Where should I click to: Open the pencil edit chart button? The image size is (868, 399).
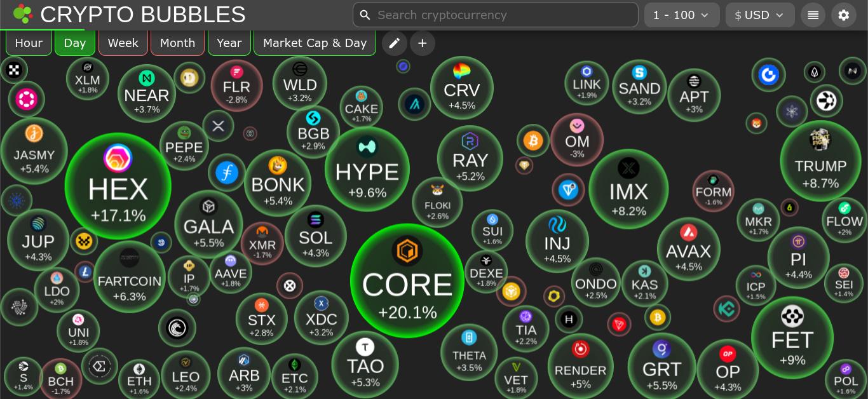pyautogui.click(x=395, y=43)
